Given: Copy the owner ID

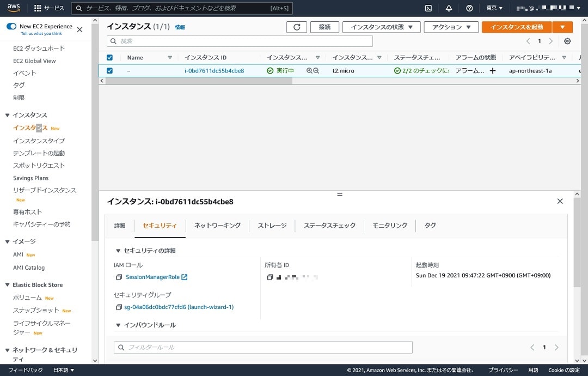Looking at the screenshot, I should pos(269,277).
